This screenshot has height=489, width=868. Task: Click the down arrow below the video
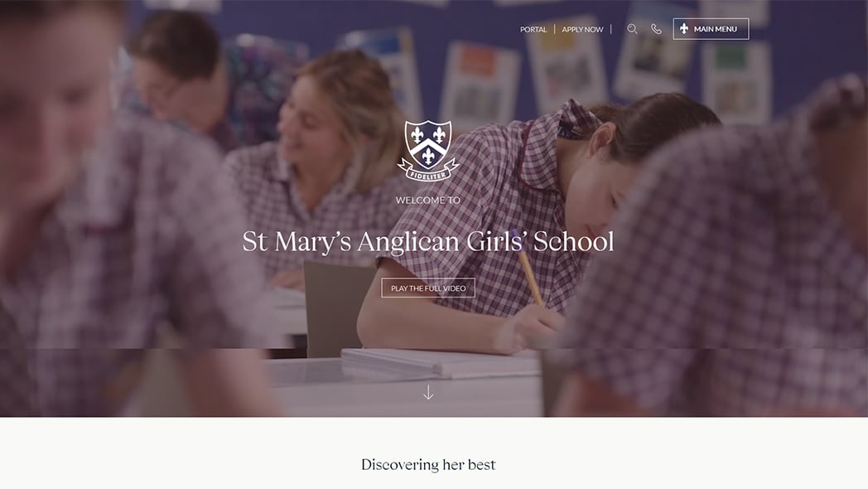(x=428, y=393)
